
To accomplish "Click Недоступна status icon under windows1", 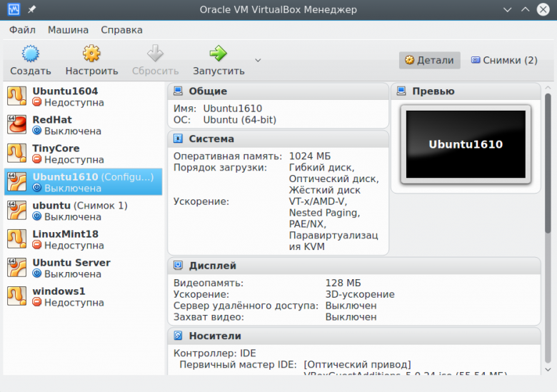I will point(37,302).
